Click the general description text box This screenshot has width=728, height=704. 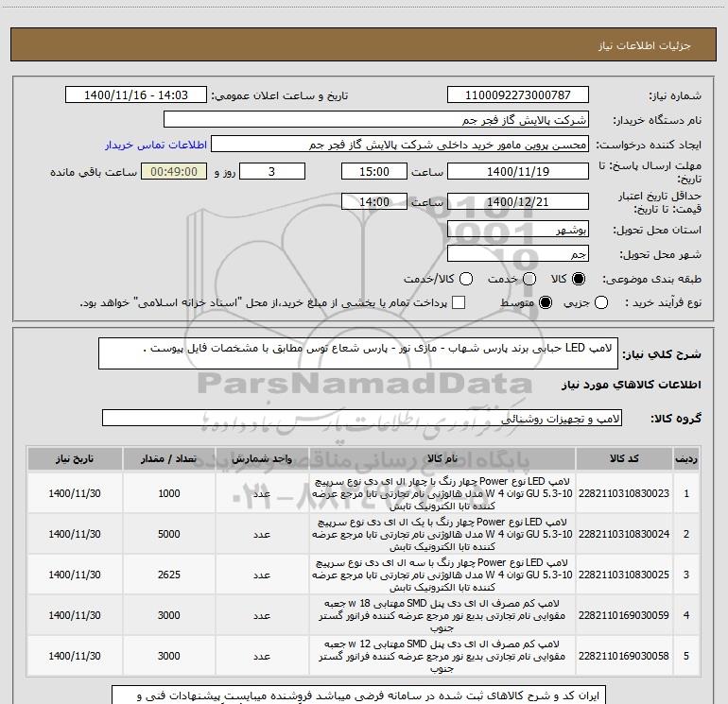coord(358,353)
